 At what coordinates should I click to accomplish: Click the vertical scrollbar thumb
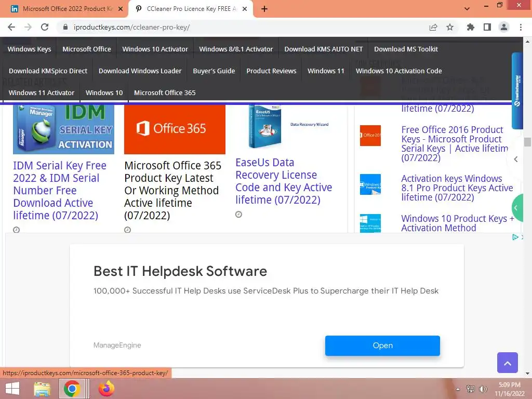[x=527, y=142]
